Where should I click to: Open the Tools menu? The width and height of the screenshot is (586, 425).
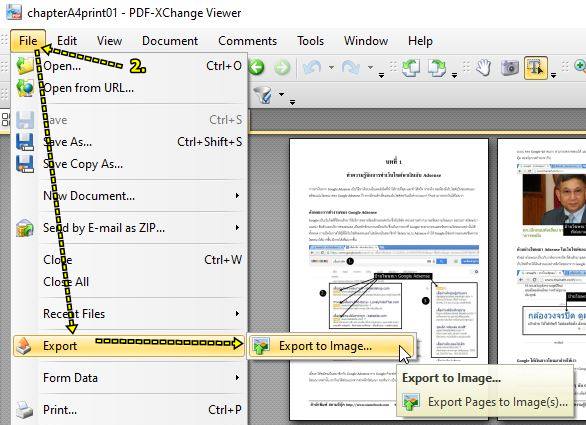click(x=311, y=41)
